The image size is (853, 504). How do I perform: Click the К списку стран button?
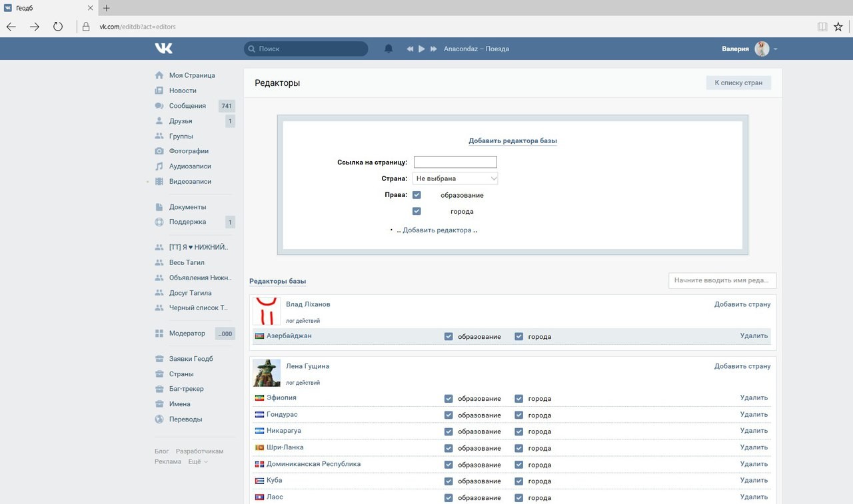[738, 83]
